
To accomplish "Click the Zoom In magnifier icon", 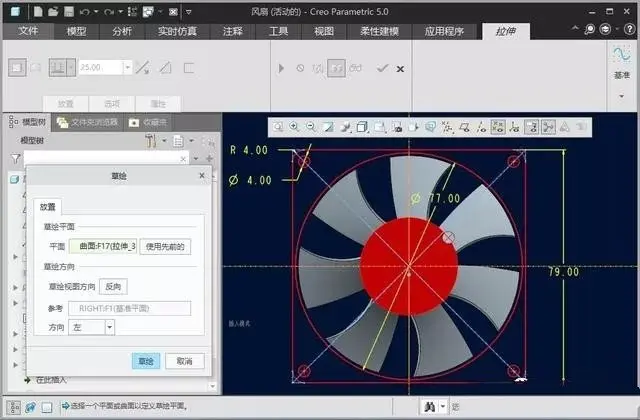I will (294, 127).
